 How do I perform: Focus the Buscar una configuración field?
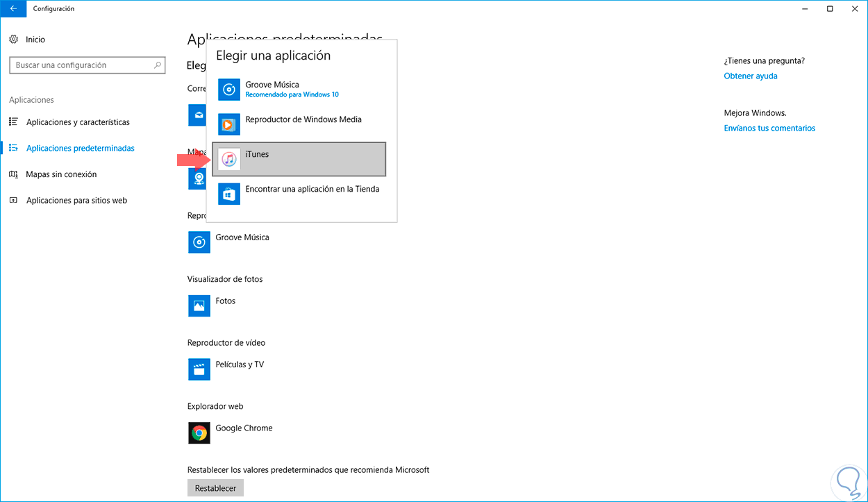coord(87,65)
